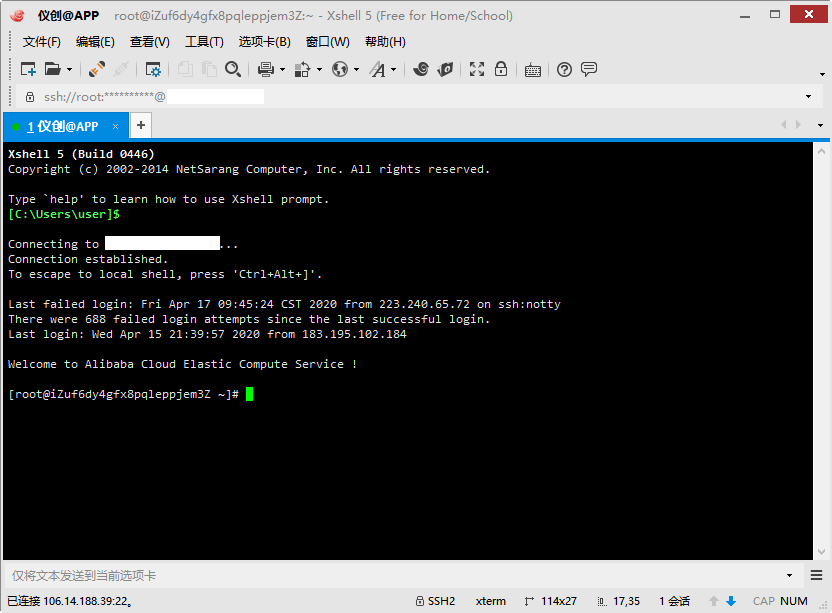The height and width of the screenshot is (613, 832).
Task: Expand the file transfer dropdown arrow
Action: point(319,70)
